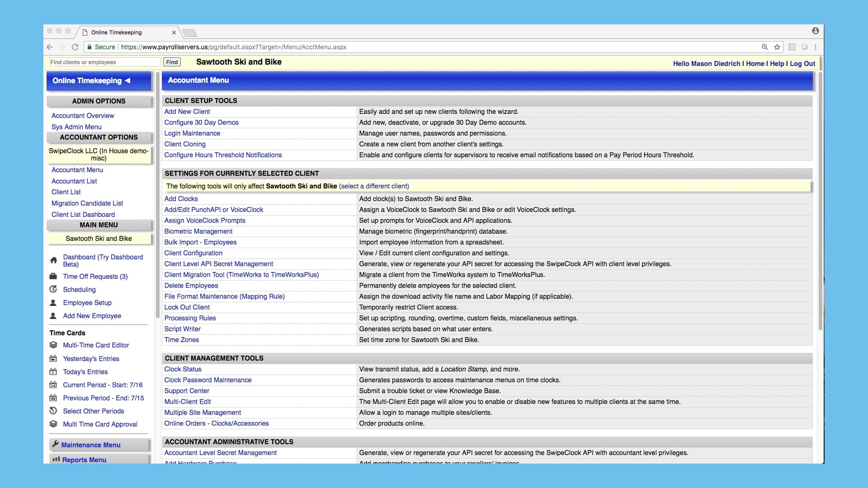Click the browser reload icon
The image size is (868, 488).
(75, 47)
